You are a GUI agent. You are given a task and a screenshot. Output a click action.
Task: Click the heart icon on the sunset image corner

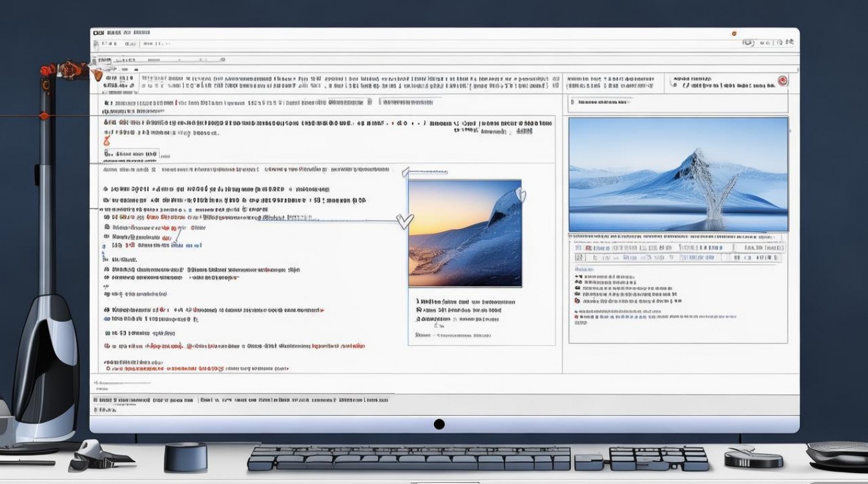521,194
